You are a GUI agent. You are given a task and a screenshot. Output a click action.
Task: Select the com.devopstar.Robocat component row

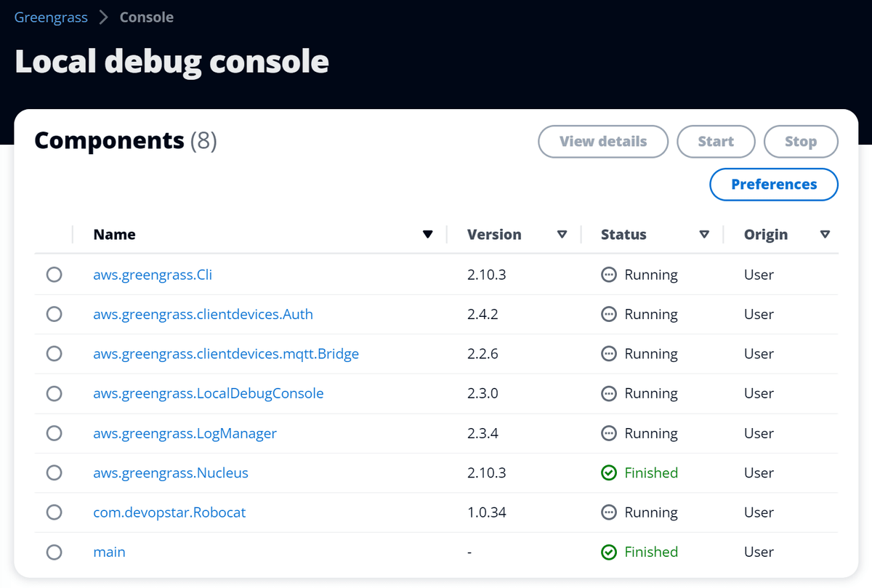[x=54, y=512]
